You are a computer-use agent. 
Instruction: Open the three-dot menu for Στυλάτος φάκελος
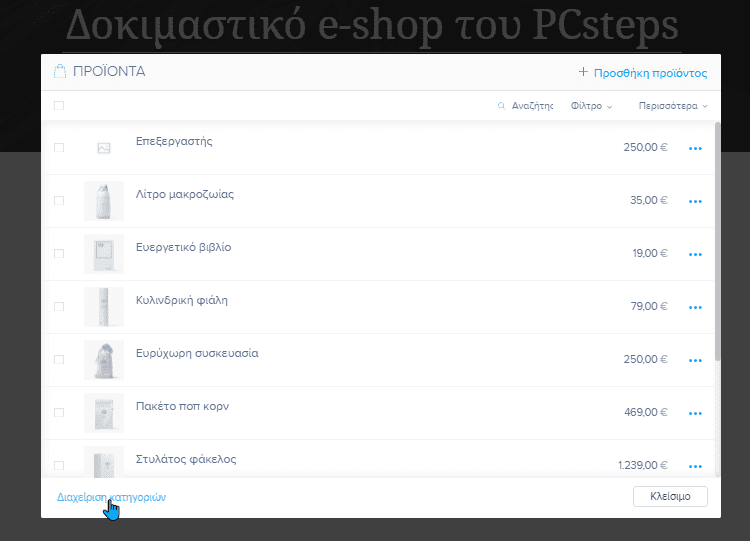(695, 466)
